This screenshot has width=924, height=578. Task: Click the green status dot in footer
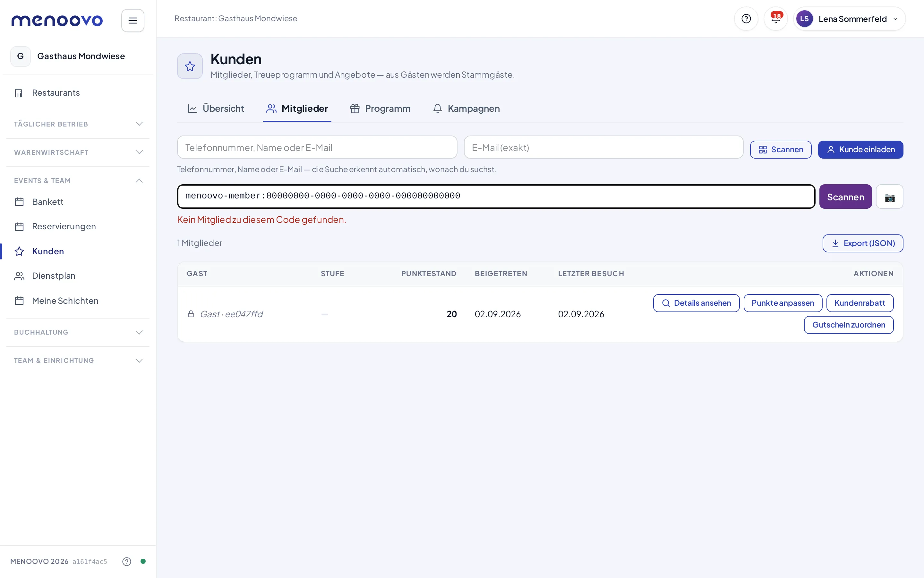tap(143, 561)
